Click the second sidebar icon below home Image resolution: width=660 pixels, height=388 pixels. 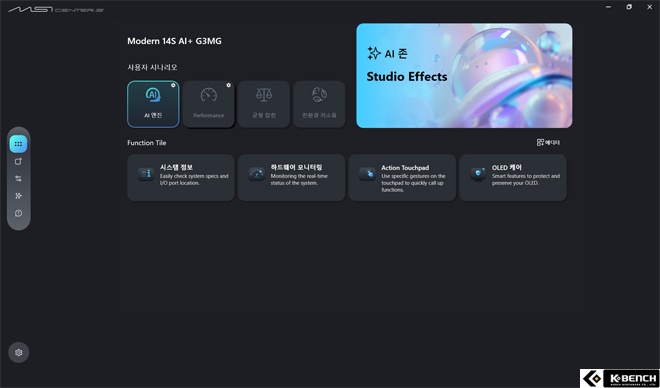click(19, 162)
